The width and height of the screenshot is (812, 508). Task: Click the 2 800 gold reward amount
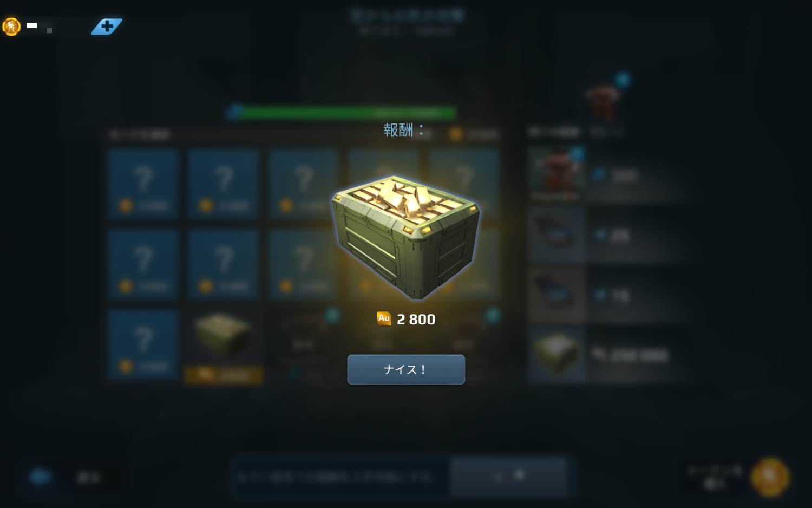(416, 320)
